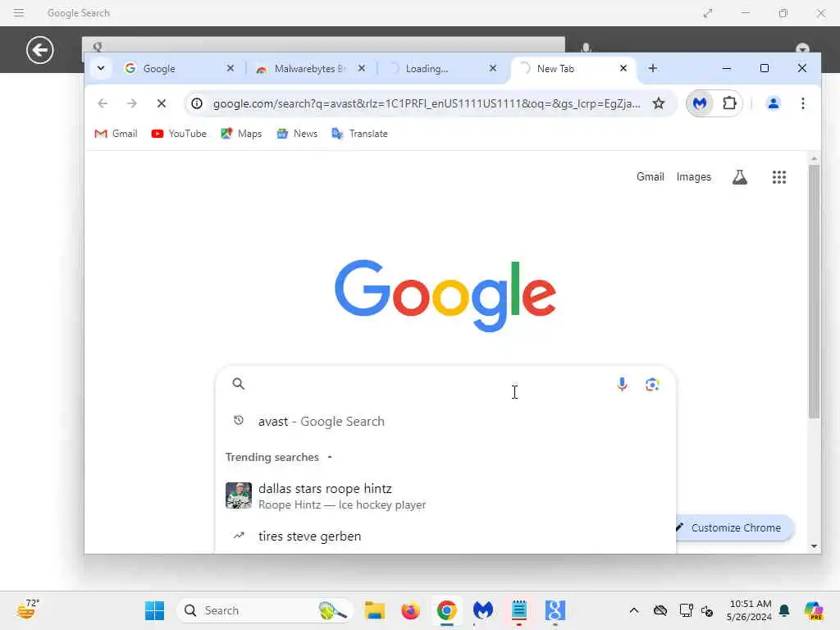Open the weather widget showing 72°

point(28,609)
